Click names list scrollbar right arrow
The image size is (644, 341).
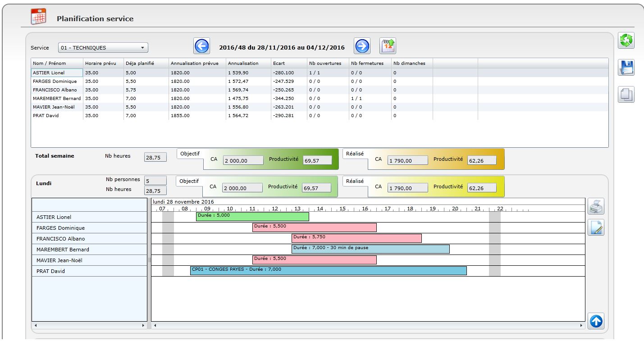tap(144, 325)
